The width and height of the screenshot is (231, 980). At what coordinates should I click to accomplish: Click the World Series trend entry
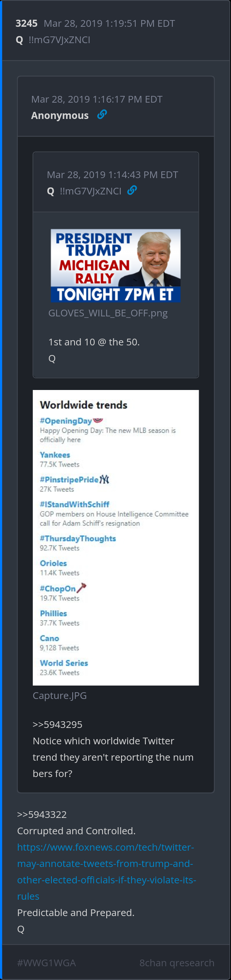tap(64, 663)
